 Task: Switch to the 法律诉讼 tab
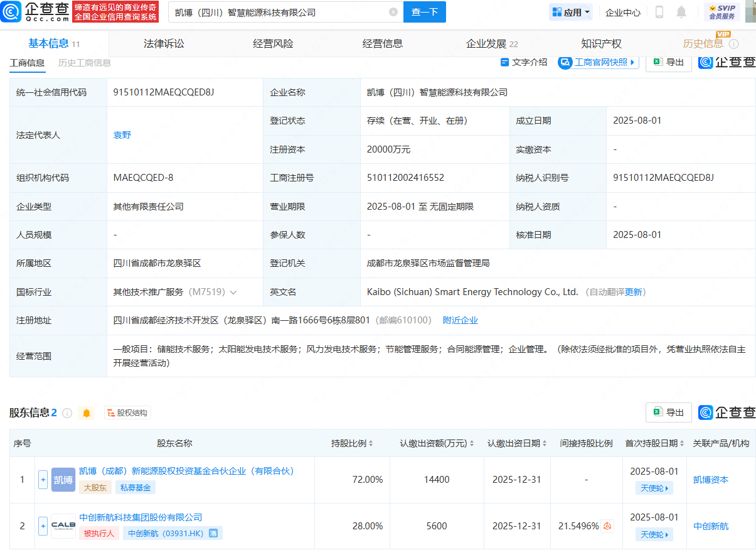coord(164,43)
